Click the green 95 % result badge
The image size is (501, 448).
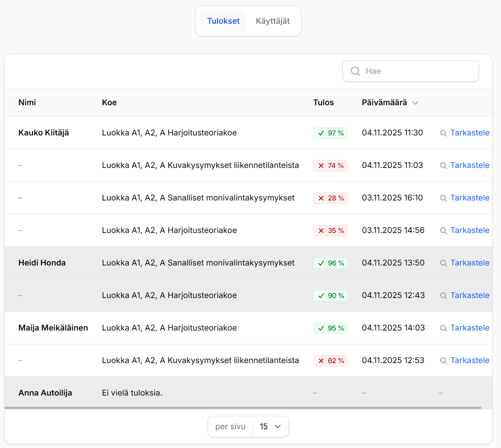tap(330, 328)
